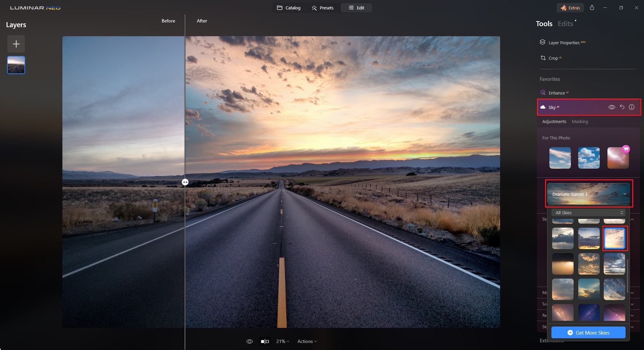The image size is (644, 350).
Task: Expand the Sky adjustments section chevron
Action: click(x=632, y=327)
